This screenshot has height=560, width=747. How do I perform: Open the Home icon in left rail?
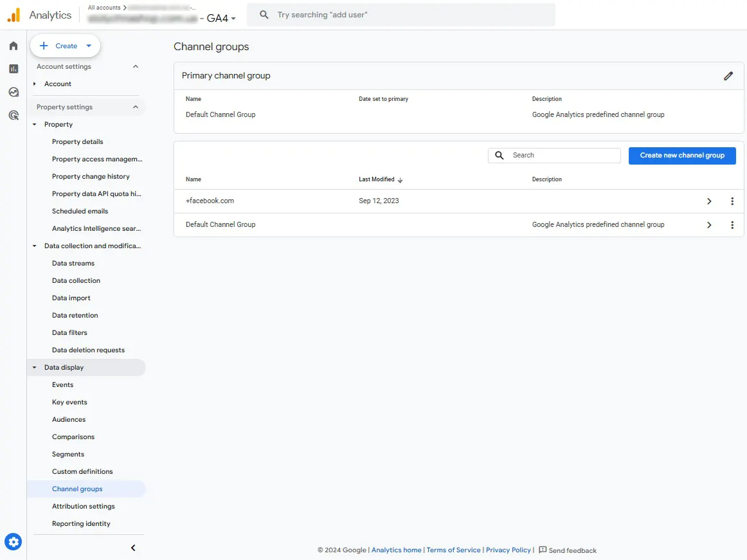[x=14, y=46]
